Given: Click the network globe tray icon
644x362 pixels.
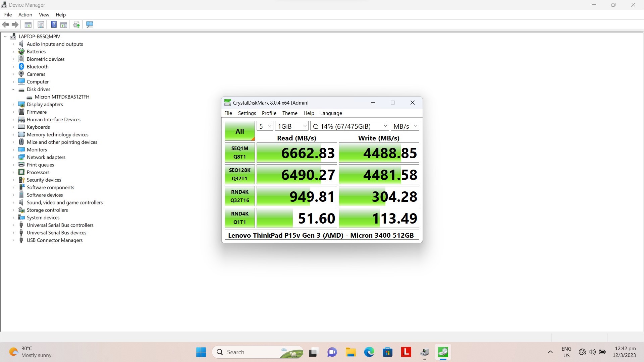Looking at the screenshot, I should point(582,352).
